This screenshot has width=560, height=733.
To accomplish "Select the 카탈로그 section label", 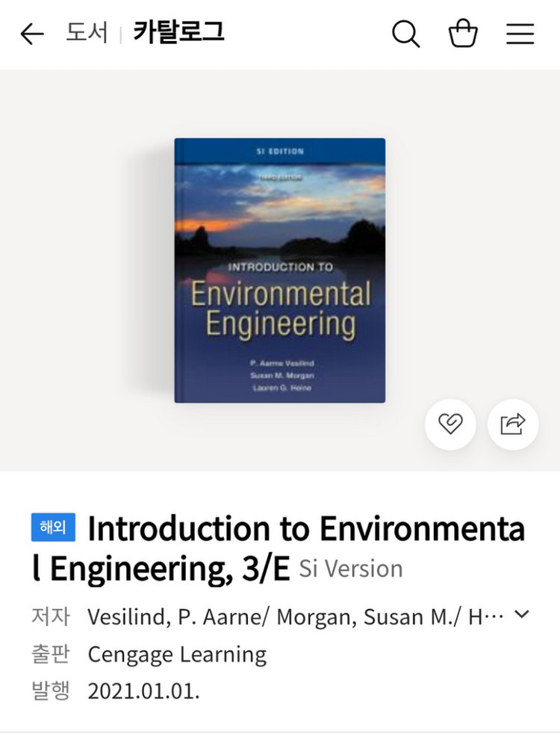I will (176, 33).
